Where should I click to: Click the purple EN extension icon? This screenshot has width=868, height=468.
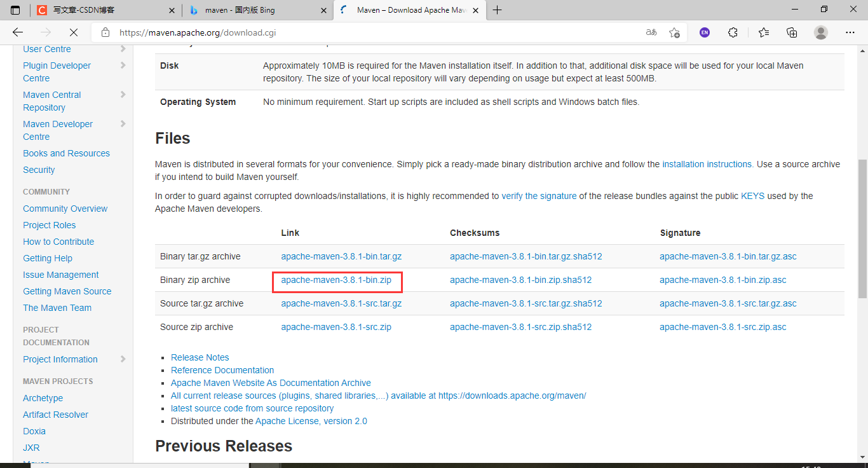click(x=704, y=32)
